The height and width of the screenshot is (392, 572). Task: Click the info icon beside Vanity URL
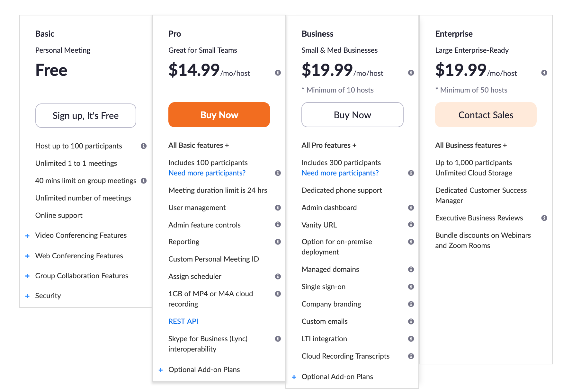coord(411,225)
